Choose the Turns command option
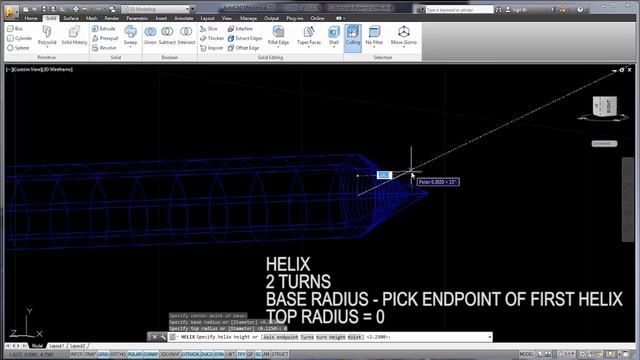Viewport: 640px width, 360px height. tap(307, 337)
